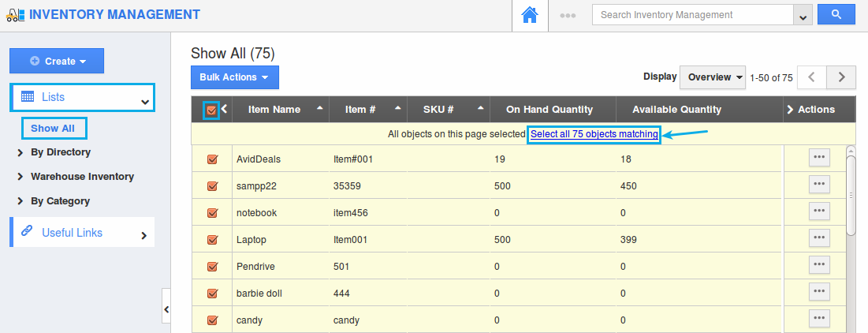
Task: Click the barbie doll item number 444
Action: [341, 293]
